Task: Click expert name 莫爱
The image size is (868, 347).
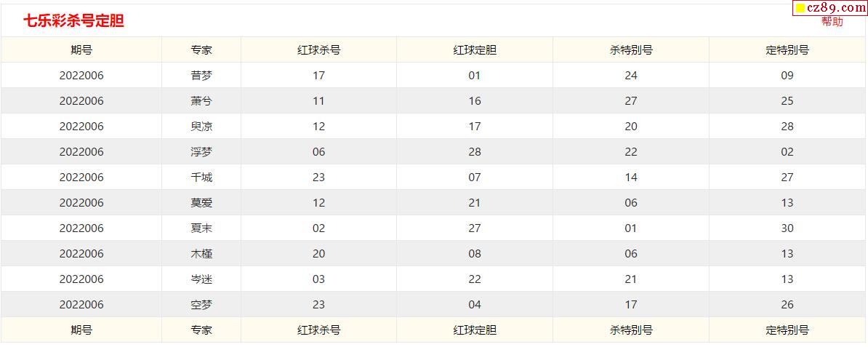Action: (x=201, y=203)
